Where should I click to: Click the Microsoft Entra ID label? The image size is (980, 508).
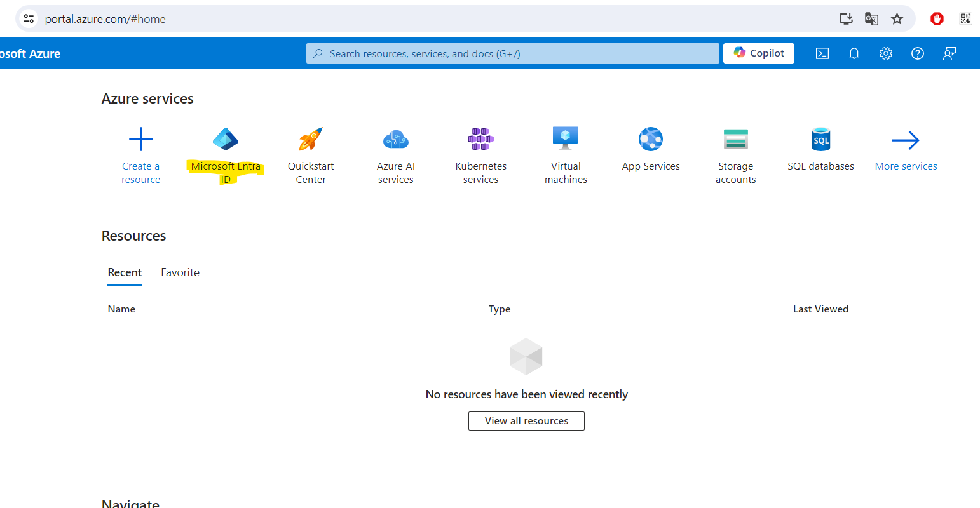pyautogui.click(x=226, y=173)
